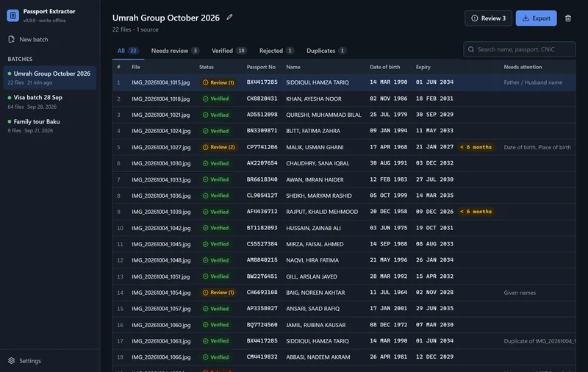Click the < 6 months badge for MALIK, USMAN GHANI
The image size is (588, 372).
click(x=476, y=147)
